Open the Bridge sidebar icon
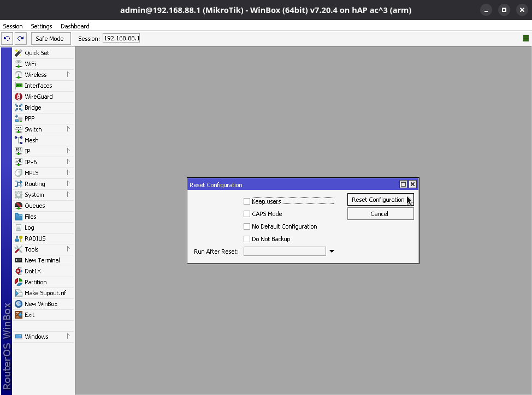 [x=19, y=107]
